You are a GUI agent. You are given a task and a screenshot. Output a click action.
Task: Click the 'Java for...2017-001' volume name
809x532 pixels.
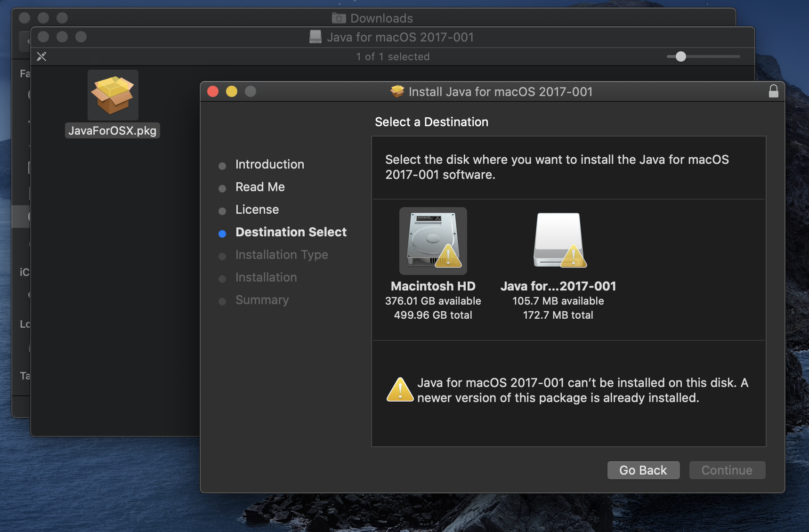pos(558,286)
